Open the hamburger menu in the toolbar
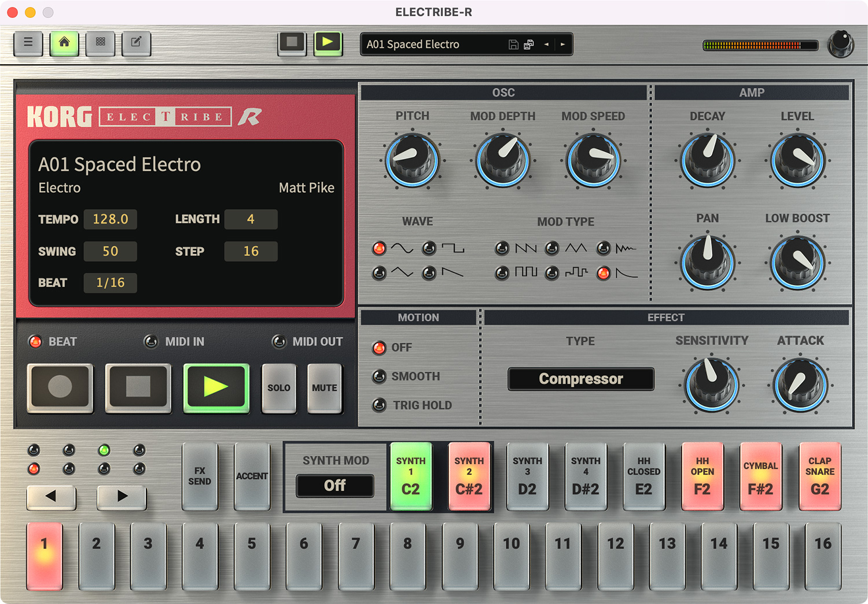 point(28,43)
